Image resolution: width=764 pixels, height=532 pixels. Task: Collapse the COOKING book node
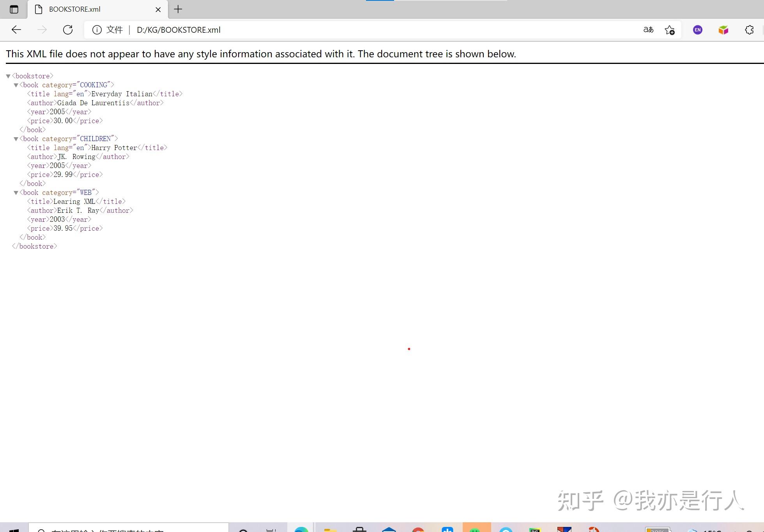[16, 85]
